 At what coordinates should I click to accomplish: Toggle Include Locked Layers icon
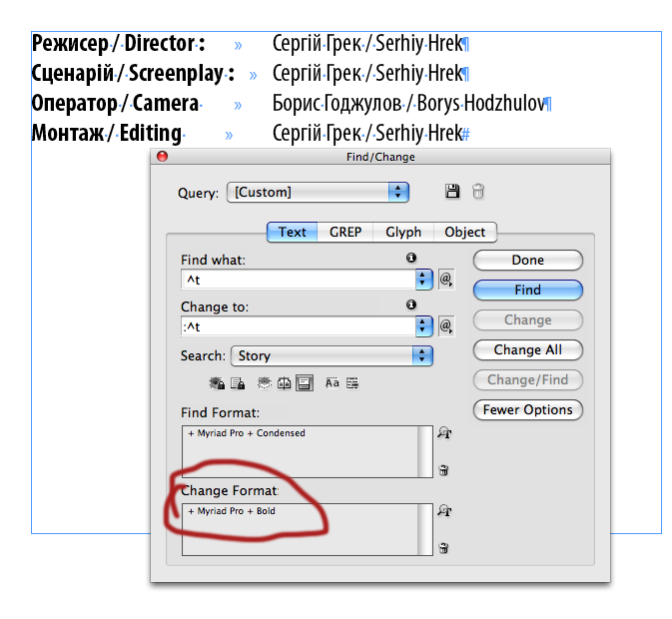pyautogui.click(x=217, y=383)
